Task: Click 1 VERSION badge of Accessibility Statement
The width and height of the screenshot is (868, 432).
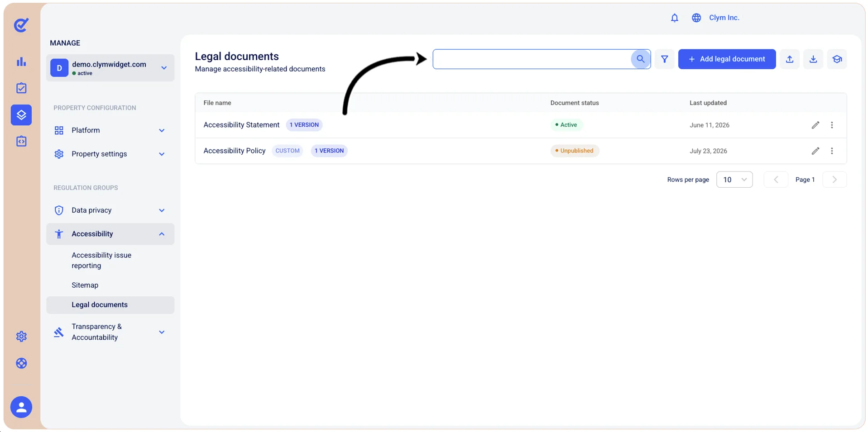Action: tap(304, 125)
